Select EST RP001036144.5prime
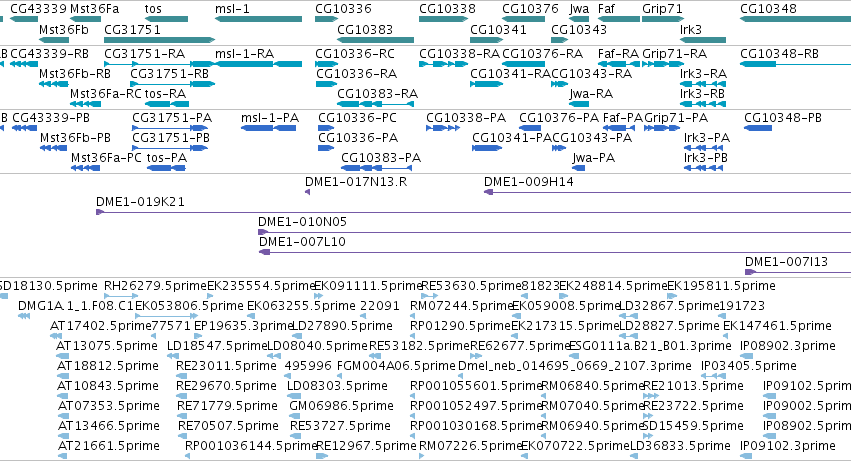 [188, 456]
